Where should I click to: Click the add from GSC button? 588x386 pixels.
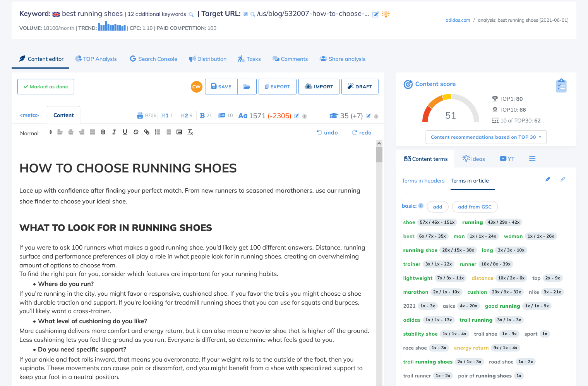(x=475, y=207)
